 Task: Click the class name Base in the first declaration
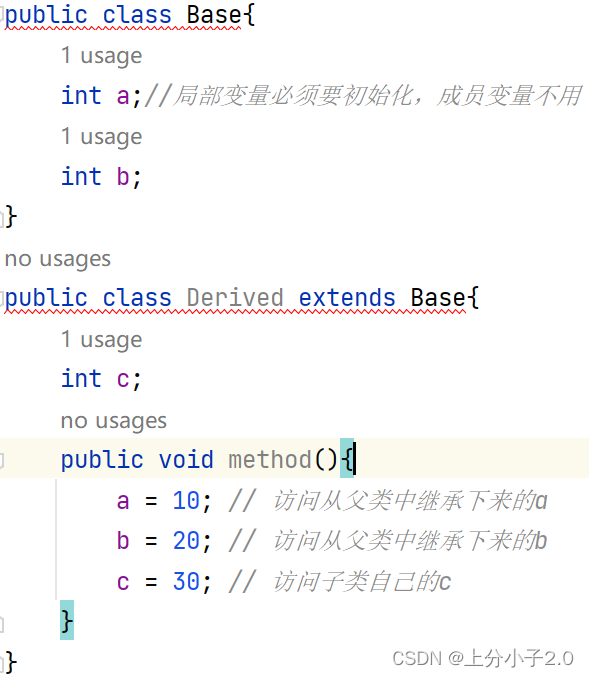(214, 16)
